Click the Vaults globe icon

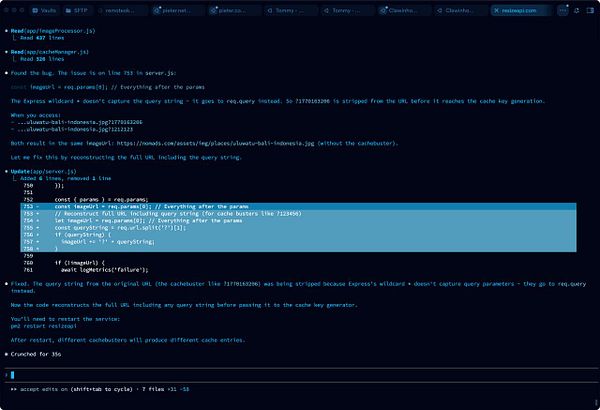pos(35,10)
